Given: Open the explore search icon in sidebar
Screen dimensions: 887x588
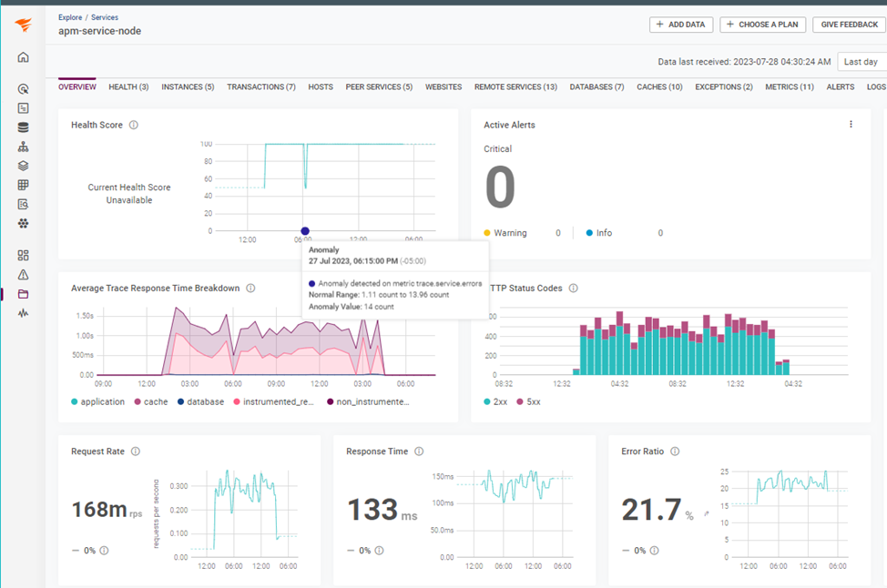Looking at the screenshot, I should click(23, 89).
